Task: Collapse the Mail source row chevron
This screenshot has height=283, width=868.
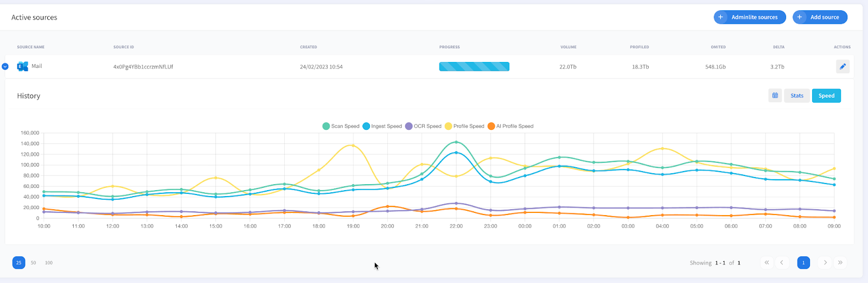Action: 5,67
